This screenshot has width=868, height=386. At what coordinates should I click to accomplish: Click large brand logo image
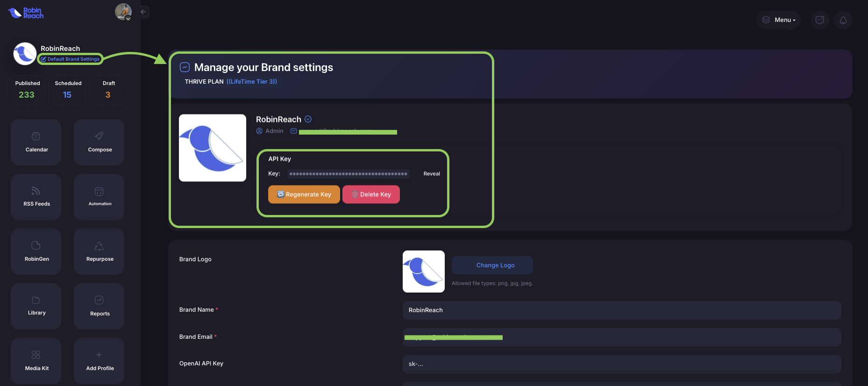pyautogui.click(x=213, y=148)
